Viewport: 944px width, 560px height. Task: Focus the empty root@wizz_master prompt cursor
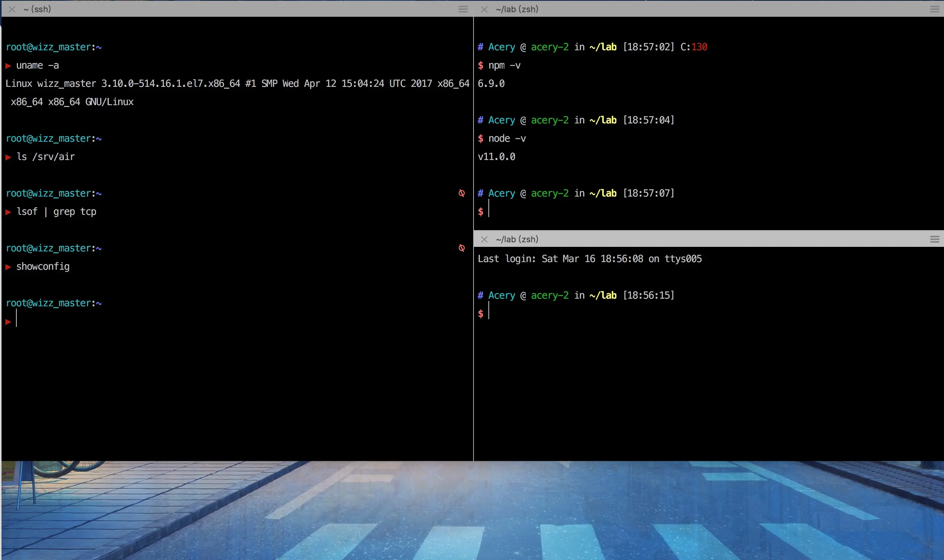(x=16, y=318)
